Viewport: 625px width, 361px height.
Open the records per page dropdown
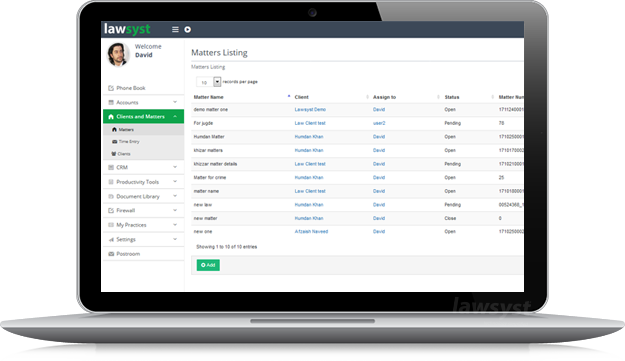point(208,82)
